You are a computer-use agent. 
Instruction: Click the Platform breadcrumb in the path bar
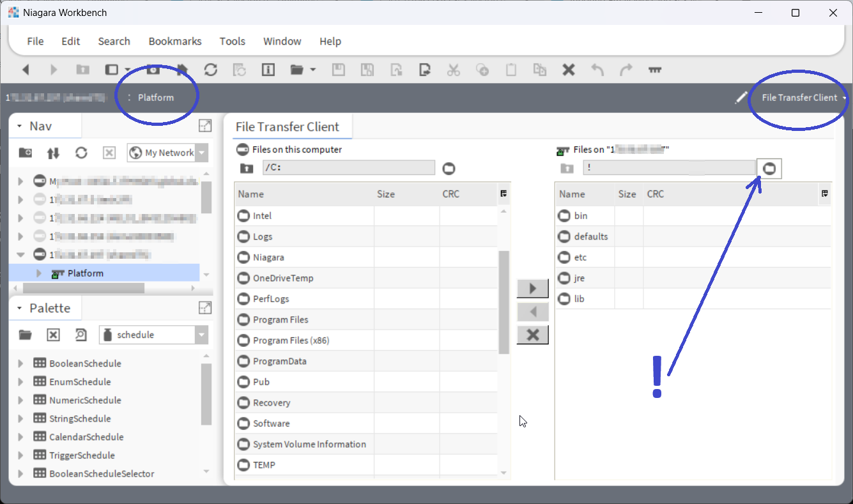click(156, 98)
